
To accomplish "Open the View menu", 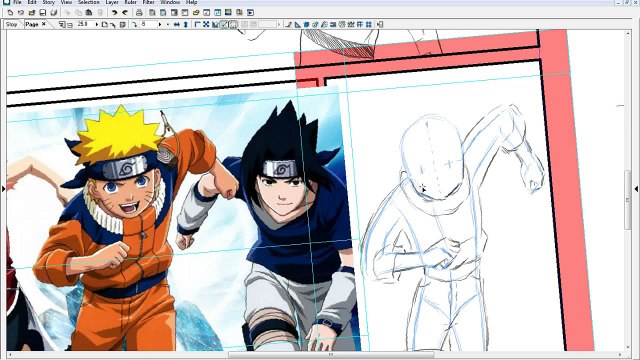I will (x=67, y=2).
